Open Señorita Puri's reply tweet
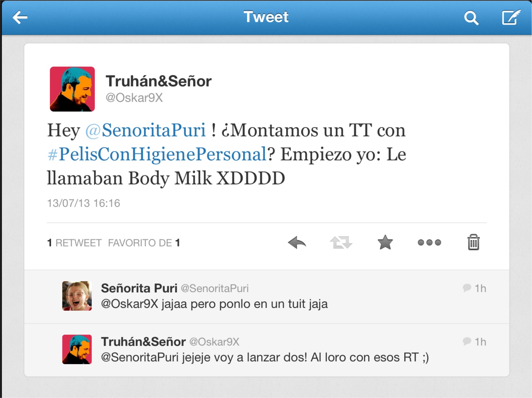 coord(267,297)
